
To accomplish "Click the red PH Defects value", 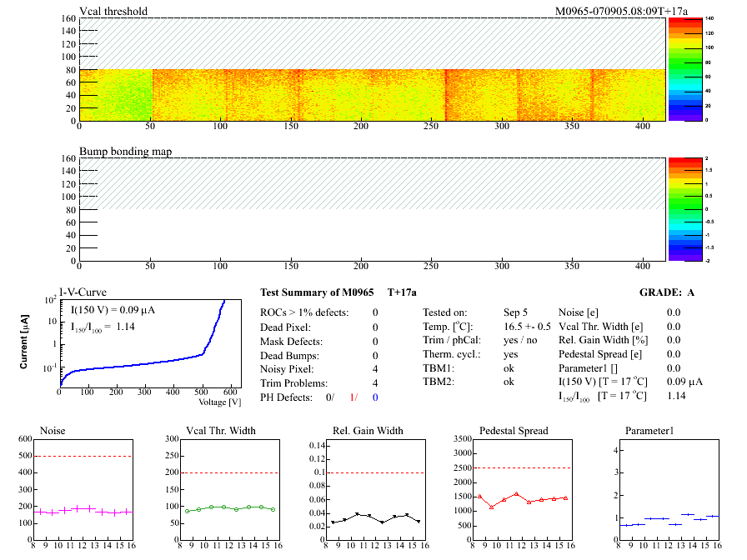I will (356, 397).
